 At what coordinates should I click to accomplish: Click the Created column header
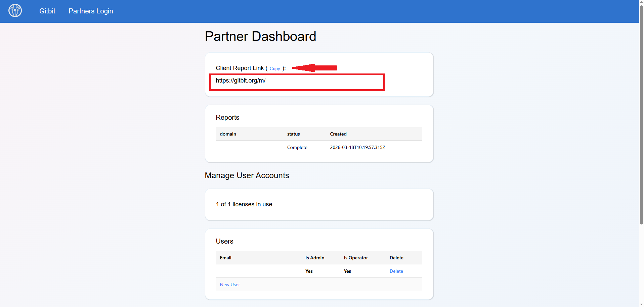[338, 134]
